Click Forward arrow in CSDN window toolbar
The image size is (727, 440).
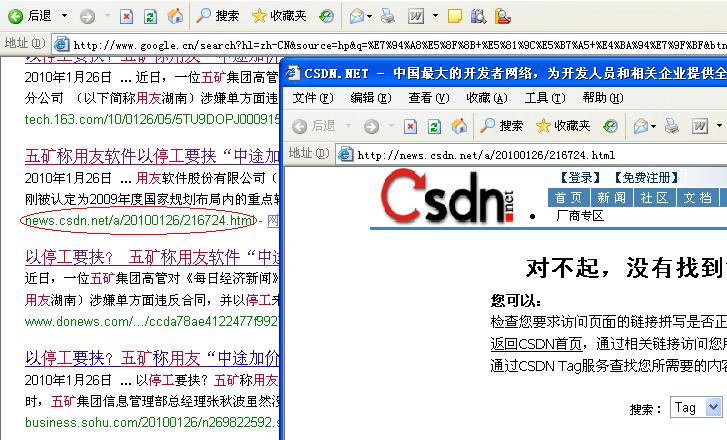[x=371, y=126]
